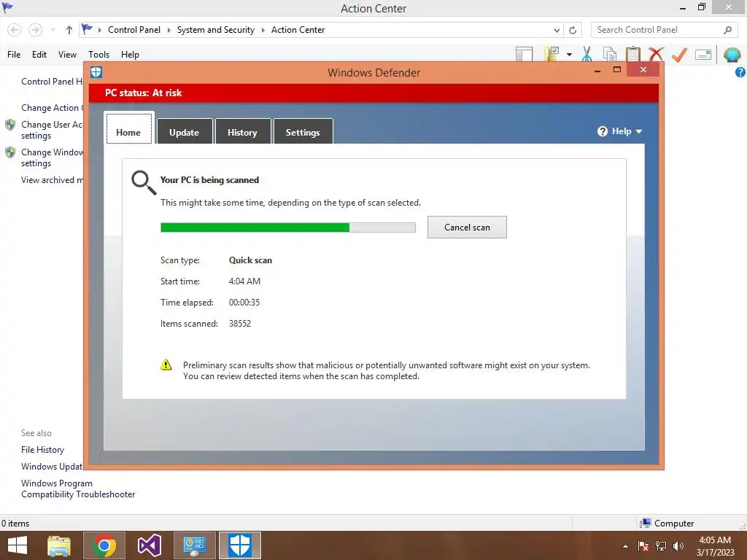This screenshot has height=560, width=747.
Task: Click the Control Panel Home link
Action: (x=52, y=82)
